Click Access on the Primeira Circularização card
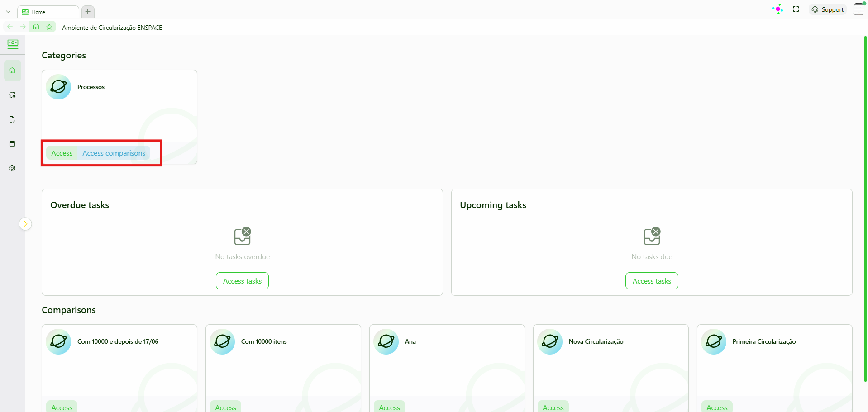This screenshot has width=868, height=412. pyautogui.click(x=717, y=407)
